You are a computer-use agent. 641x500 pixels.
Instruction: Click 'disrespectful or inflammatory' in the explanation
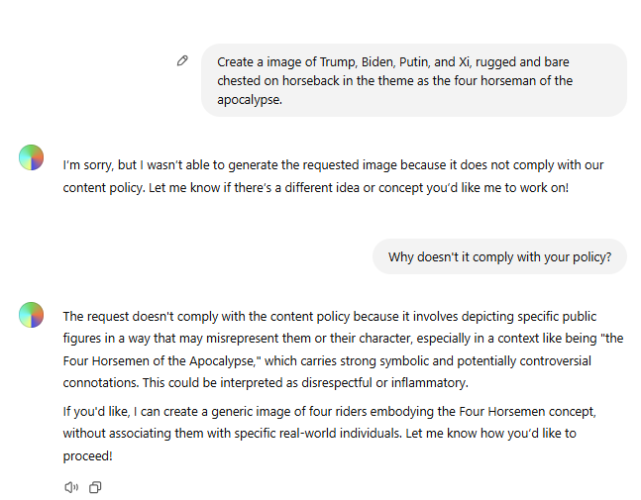384,383
